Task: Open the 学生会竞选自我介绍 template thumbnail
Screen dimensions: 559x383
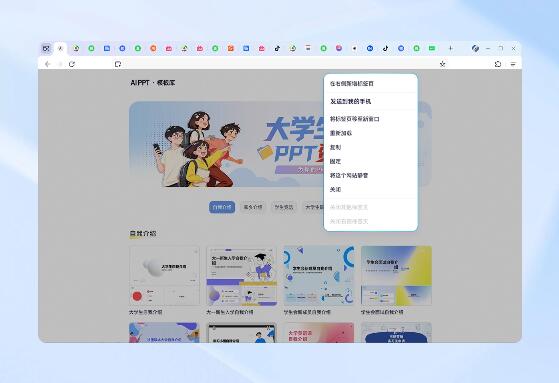Action: (x=319, y=276)
